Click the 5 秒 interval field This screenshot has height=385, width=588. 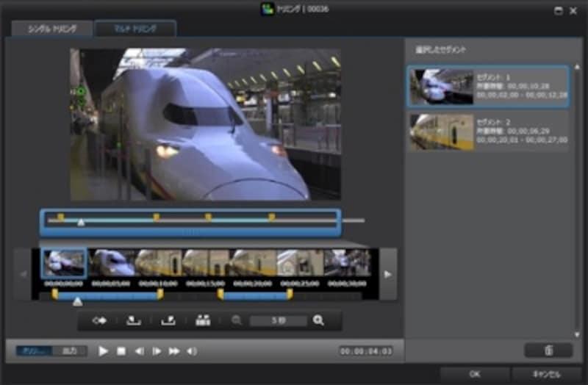click(279, 321)
